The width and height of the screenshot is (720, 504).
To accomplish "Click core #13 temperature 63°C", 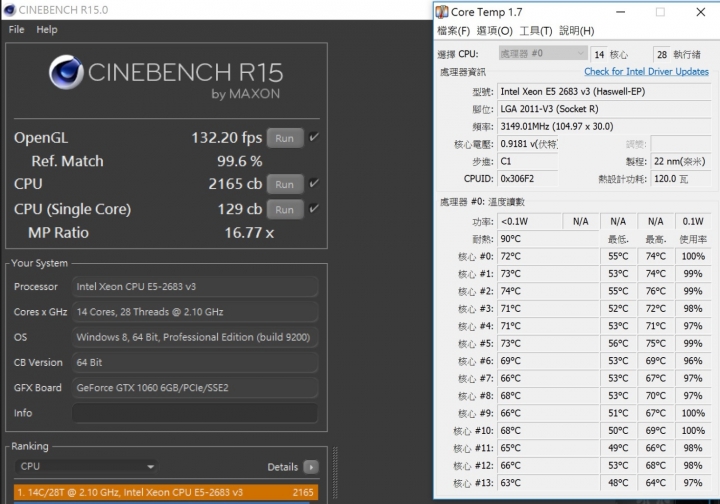I will (548, 483).
